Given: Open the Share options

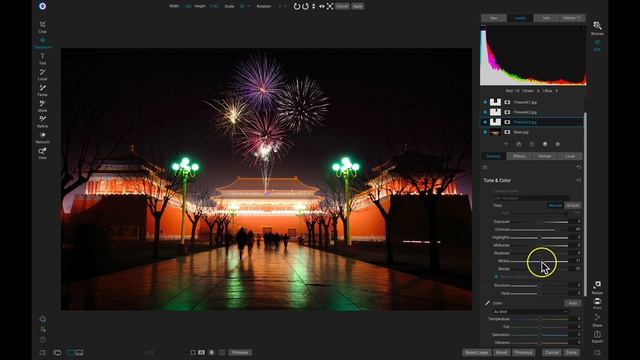Looking at the screenshot, I should (597, 320).
